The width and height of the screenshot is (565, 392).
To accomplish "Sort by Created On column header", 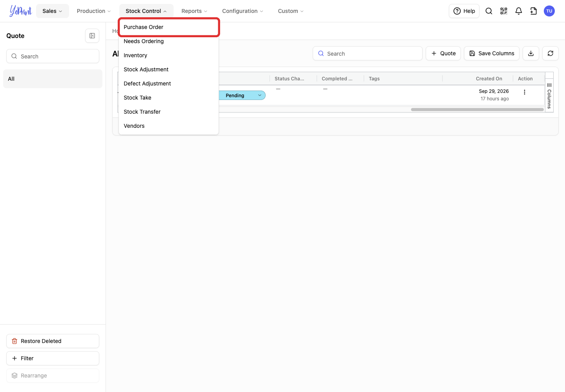I will pyautogui.click(x=489, y=79).
